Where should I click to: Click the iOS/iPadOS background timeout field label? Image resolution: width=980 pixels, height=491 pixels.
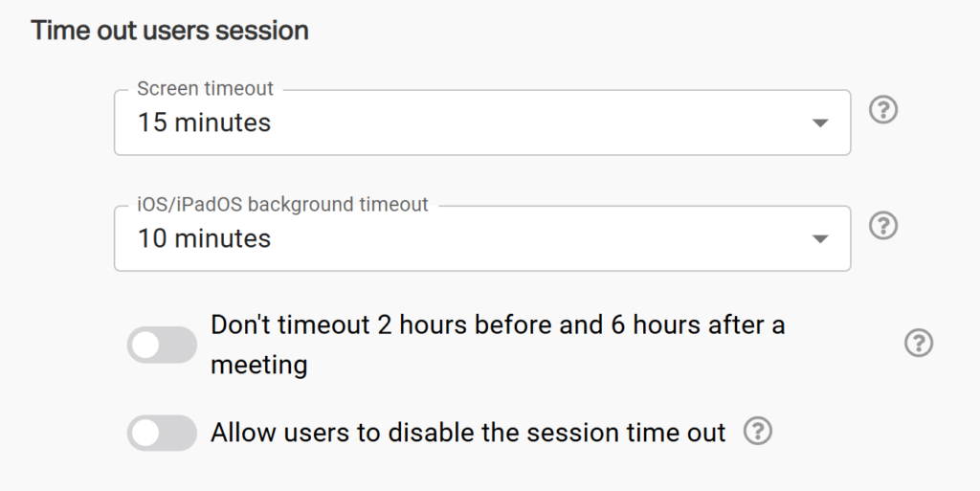(282, 204)
